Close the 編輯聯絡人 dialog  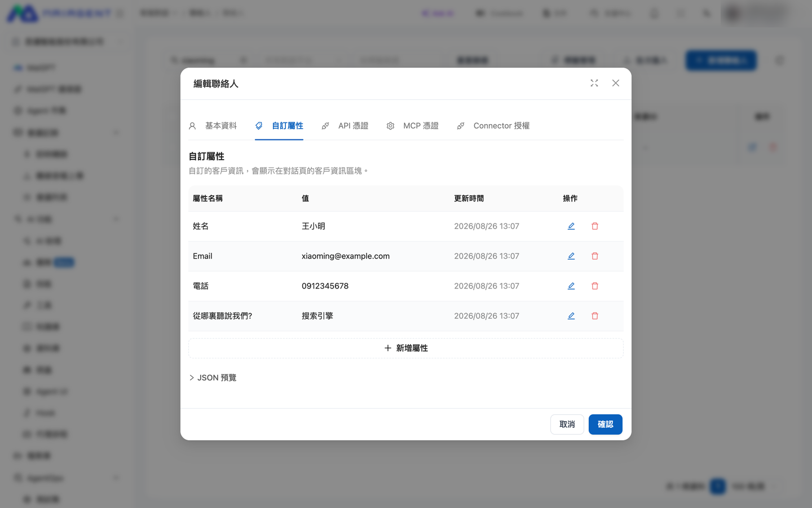coord(616,83)
